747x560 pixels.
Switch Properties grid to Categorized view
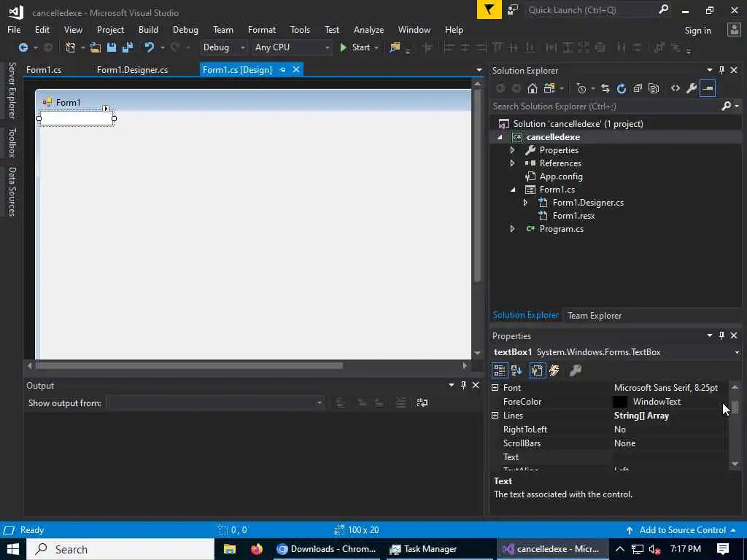coord(499,370)
